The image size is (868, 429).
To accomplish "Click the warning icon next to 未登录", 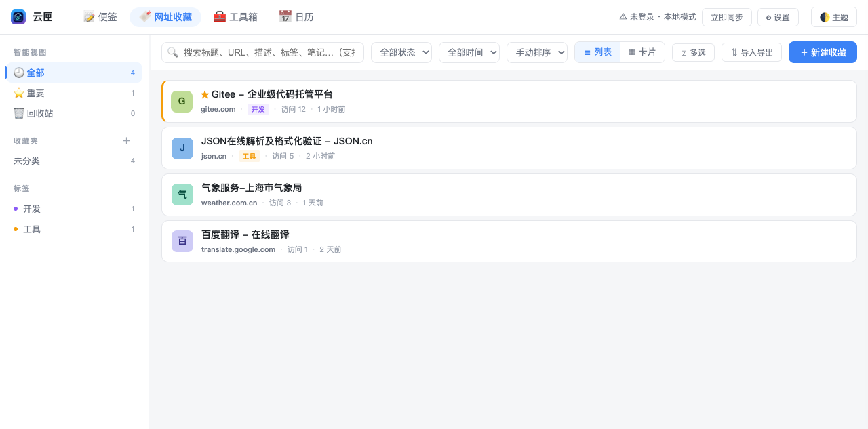I will (x=623, y=17).
